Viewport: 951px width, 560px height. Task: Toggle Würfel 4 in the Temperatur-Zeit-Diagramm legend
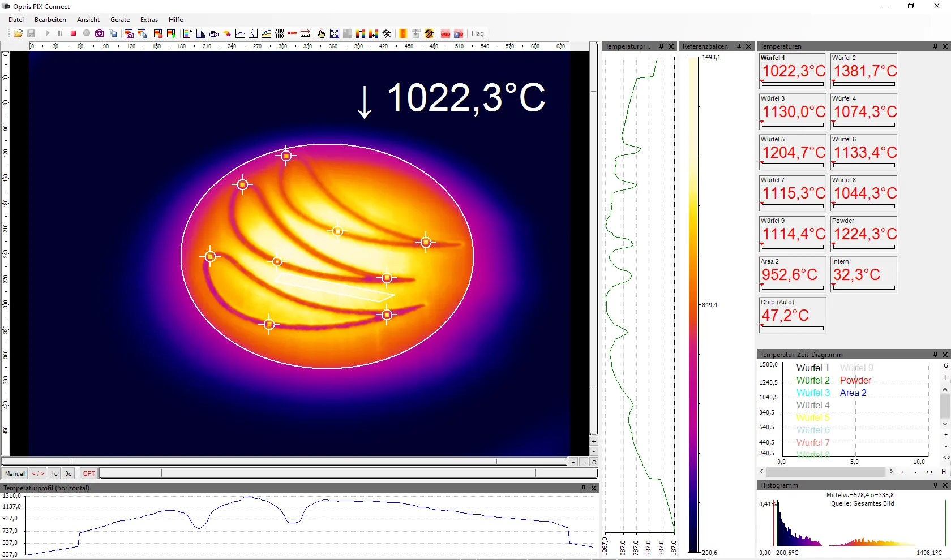pyautogui.click(x=812, y=405)
